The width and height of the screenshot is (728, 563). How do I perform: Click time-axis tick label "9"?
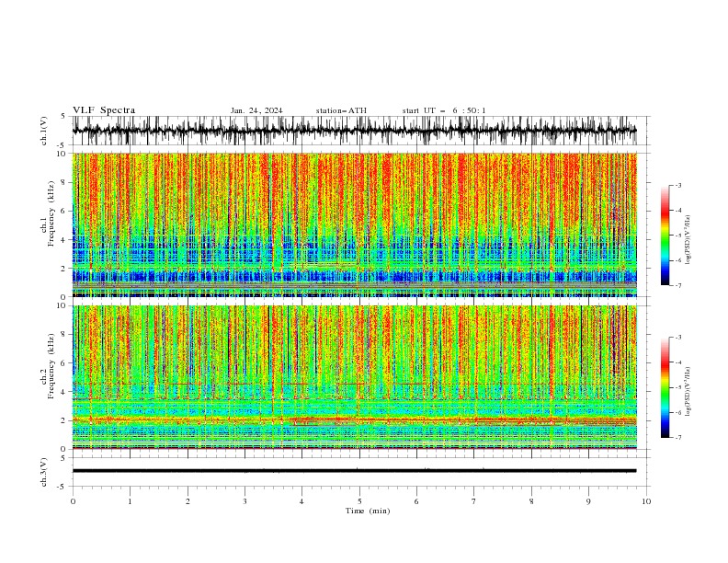click(588, 501)
